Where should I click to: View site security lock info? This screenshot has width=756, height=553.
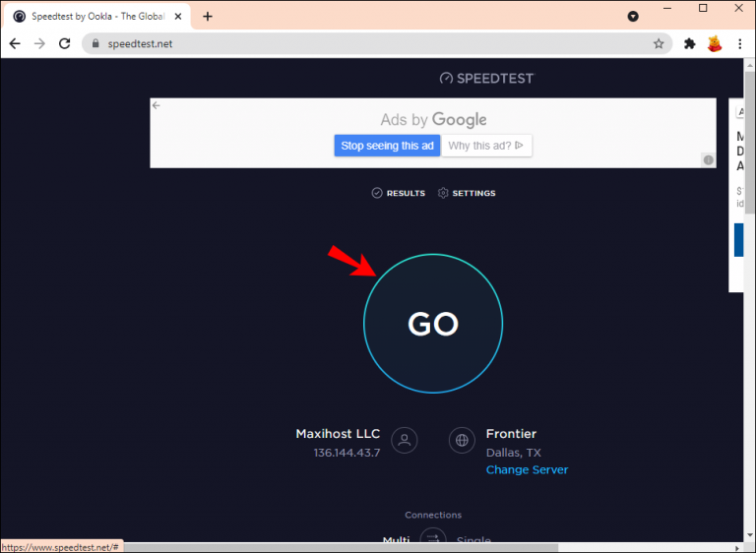[x=95, y=44]
